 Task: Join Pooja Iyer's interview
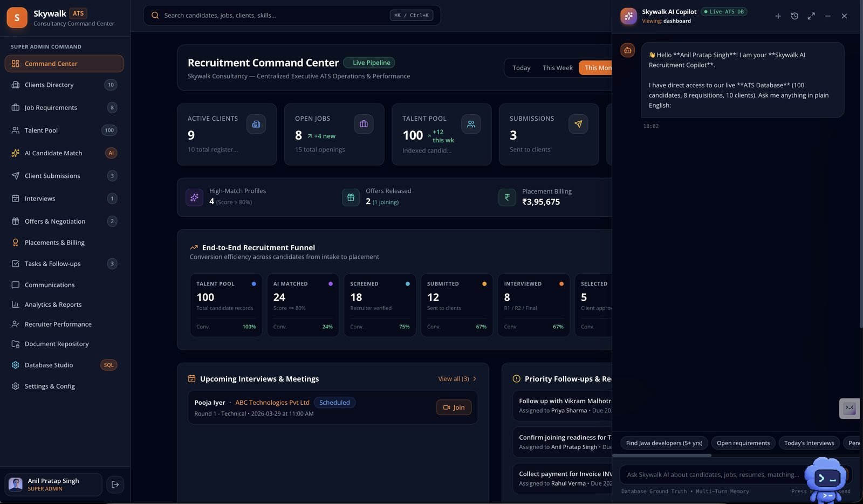tap(454, 408)
